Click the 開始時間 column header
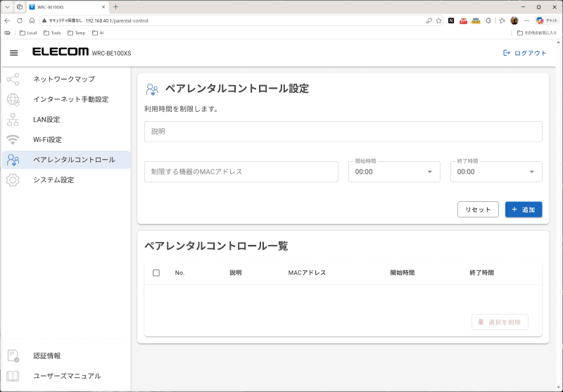Image resolution: width=563 pixels, height=392 pixels. (402, 273)
